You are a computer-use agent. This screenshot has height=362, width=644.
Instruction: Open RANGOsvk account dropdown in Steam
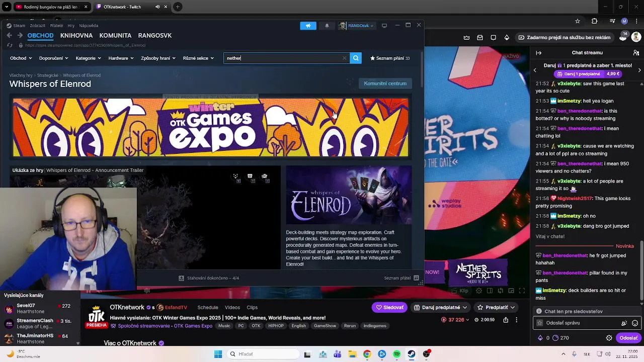coord(357,26)
